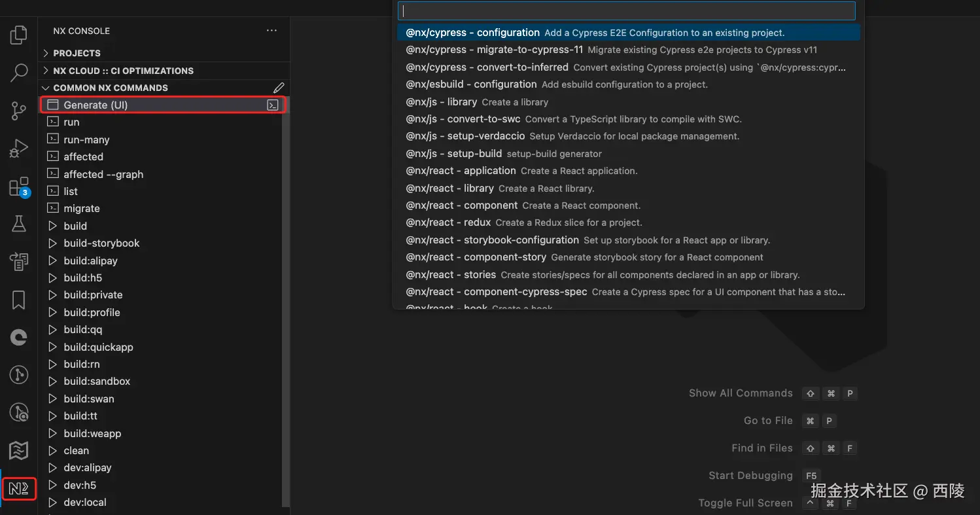The image size is (980, 515).
Task: Select @nx/cypress - configuration entry
Action: 472,33
